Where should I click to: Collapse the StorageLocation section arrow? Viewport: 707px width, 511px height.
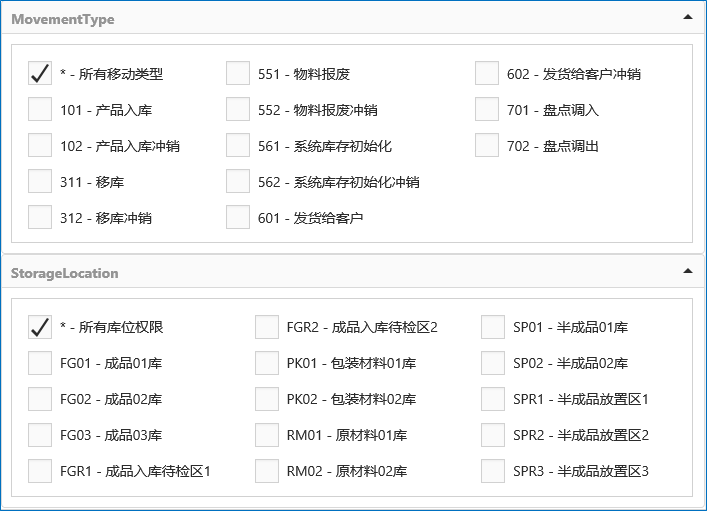(686, 271)
